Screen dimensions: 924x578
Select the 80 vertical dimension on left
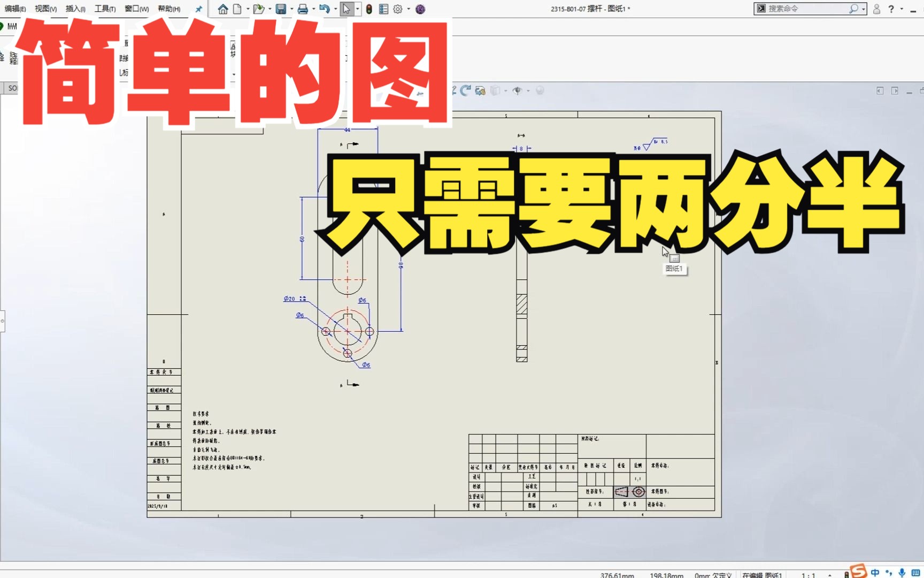point(302,239)
